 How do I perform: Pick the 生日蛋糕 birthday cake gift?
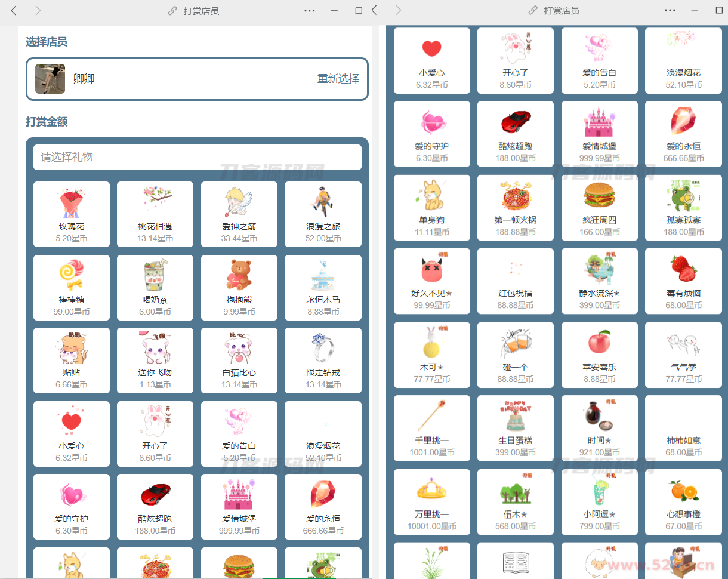[515, 427]
